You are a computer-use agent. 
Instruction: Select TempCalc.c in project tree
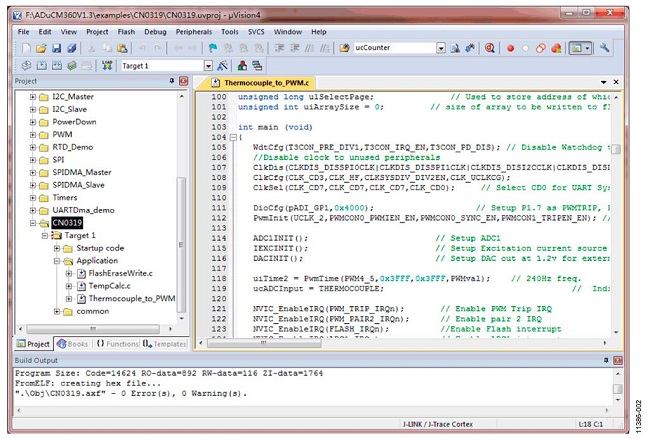pyautogui.click(x=109, y=285)
